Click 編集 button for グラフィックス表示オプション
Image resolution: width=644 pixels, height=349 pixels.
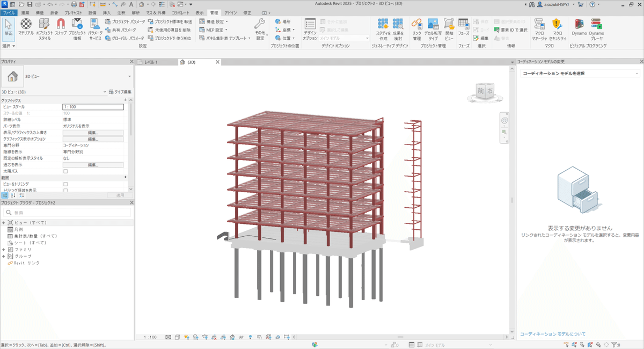93,139
